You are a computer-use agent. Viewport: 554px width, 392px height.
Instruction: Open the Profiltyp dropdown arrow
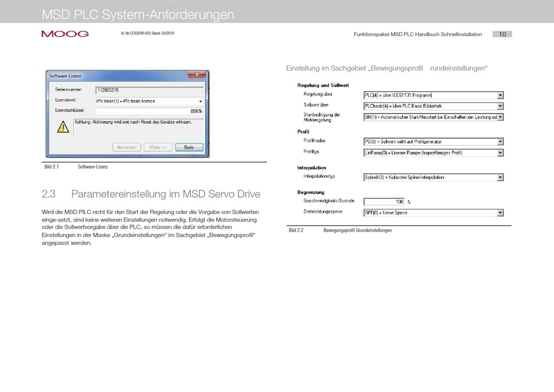(x=500, y=153)
